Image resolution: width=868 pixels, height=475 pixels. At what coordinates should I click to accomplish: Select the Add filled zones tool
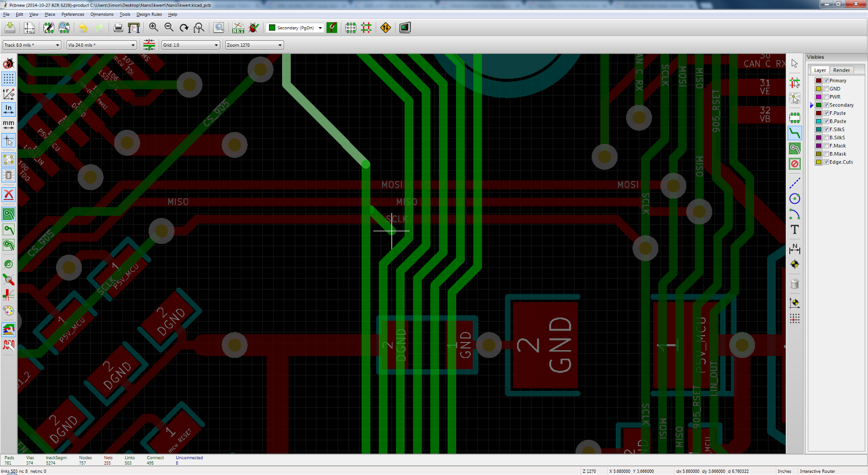pos(795,148)
